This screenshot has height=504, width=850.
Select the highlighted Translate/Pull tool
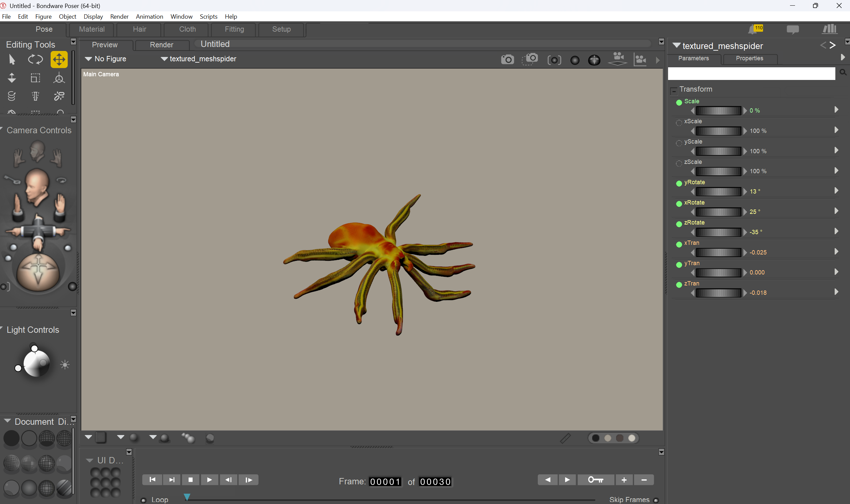pos(59,59)
